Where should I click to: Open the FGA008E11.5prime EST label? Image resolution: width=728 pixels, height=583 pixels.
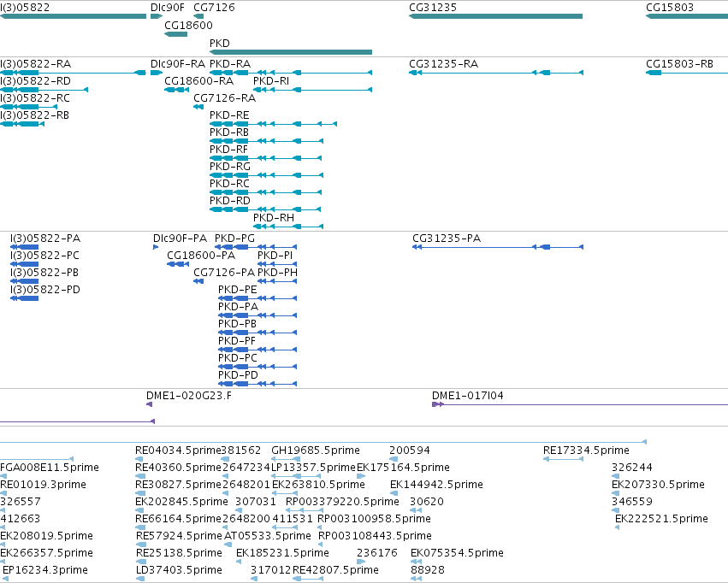pos(50,468)
